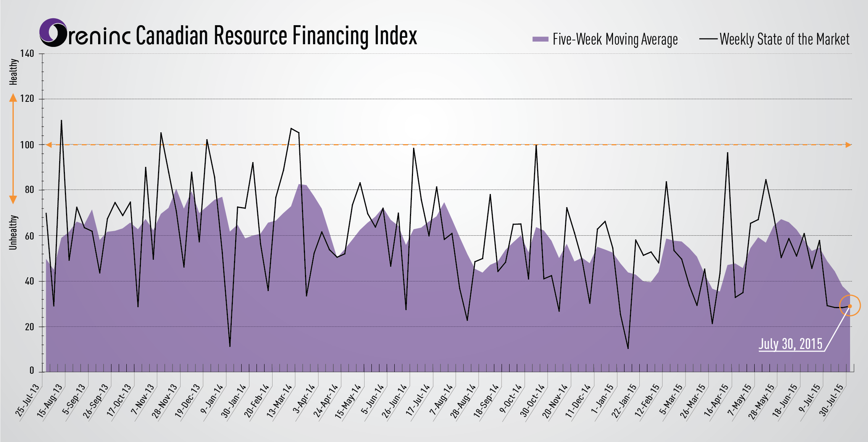Click the Five-Week Moving Average purple swatch

pos(540,39)
